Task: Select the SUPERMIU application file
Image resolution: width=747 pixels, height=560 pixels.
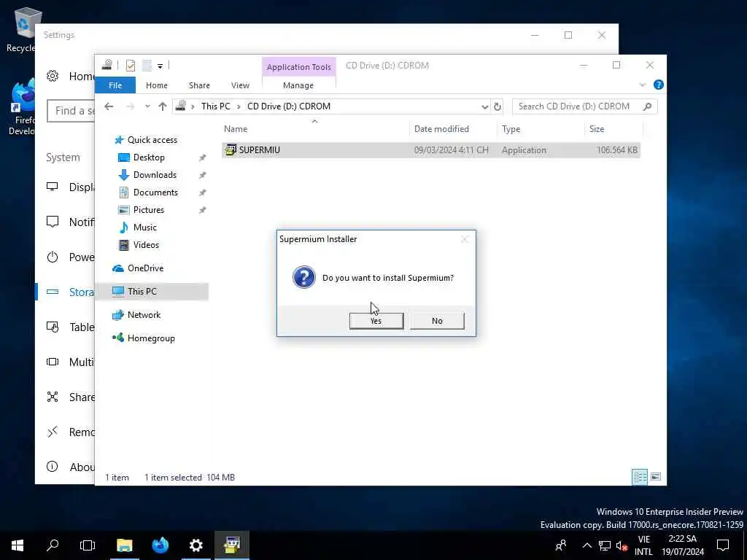Action: pos(430,150)
